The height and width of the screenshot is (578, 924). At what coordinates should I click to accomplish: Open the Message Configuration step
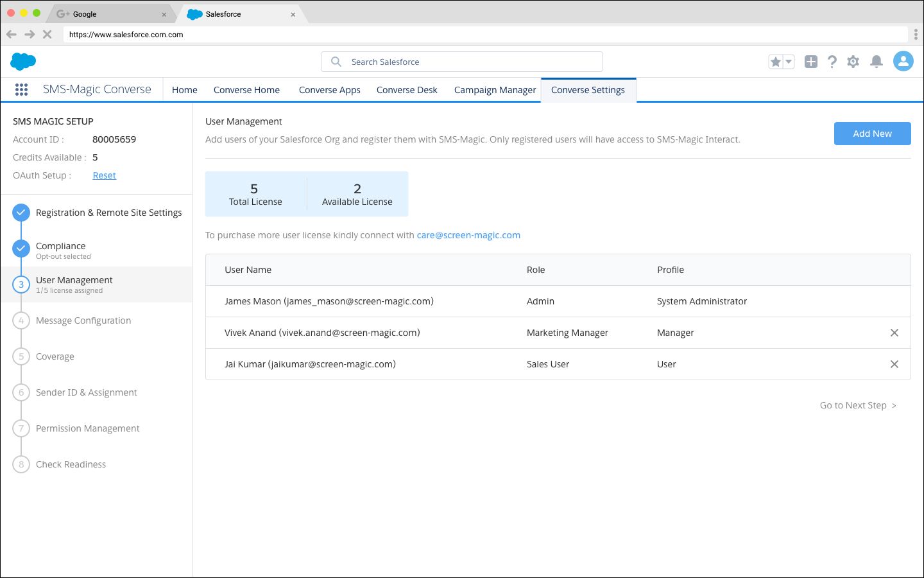tap(83, 320)
